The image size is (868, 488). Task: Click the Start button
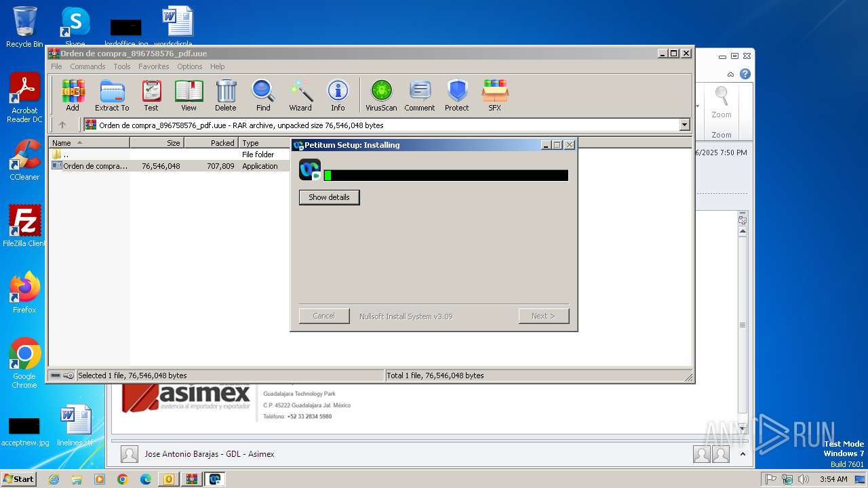[x=18, y=479]
